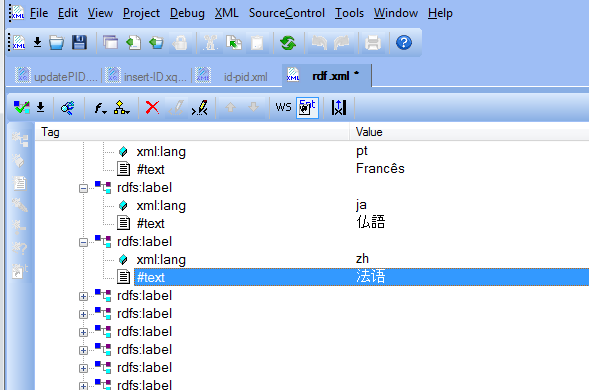Image resolution: width=589 pixels, height=390 pixels.
Task: Expand the rdfs:label node right below 法语 row
Action: click(x=83, y=296)
